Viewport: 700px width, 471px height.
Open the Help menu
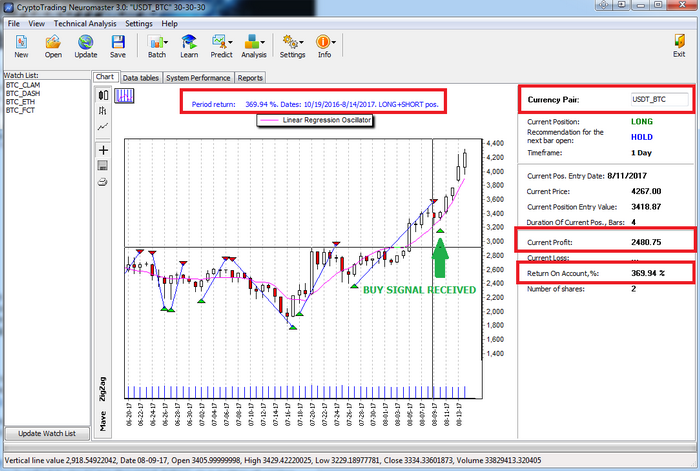[169, 24]
